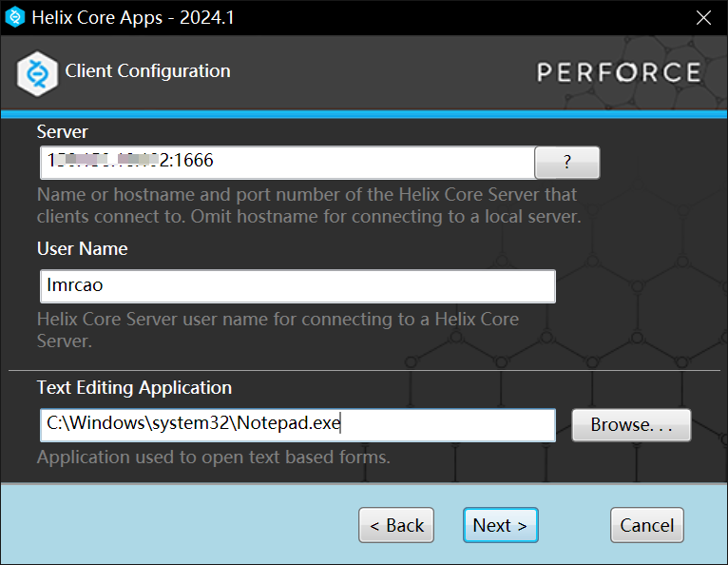Screen dimensions: 728x565
Task: Browse for a text editing application
Action: (x=631, y=424)
